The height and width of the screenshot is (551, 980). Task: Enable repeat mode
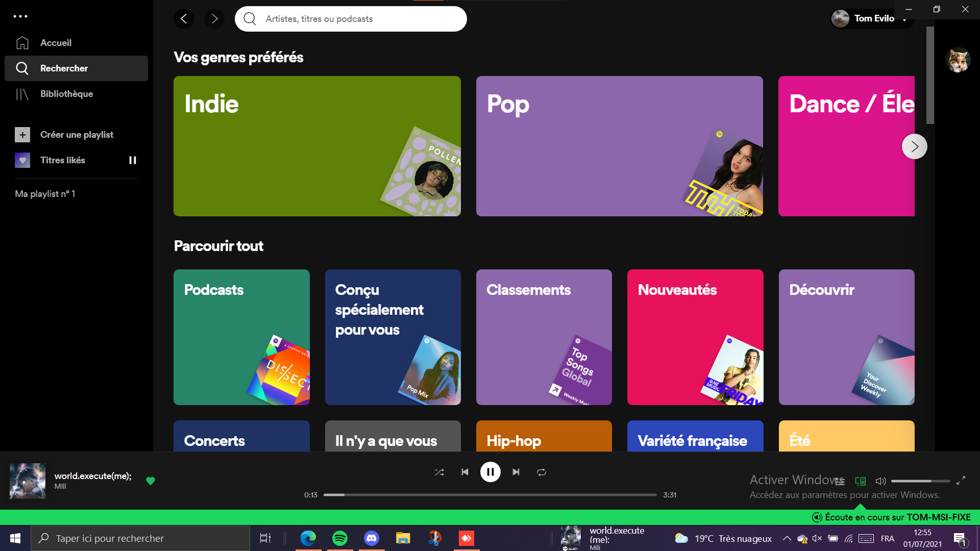click(541, 472)
